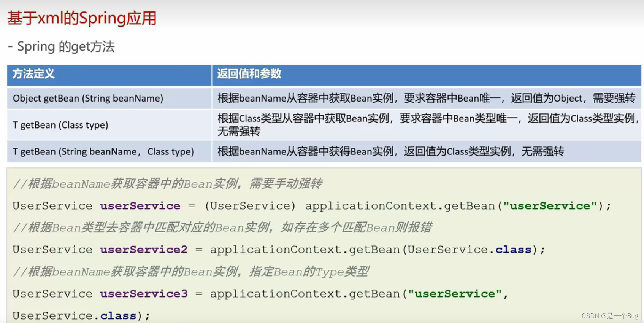Click the last line 'UserService.class);'

[81, 316]
